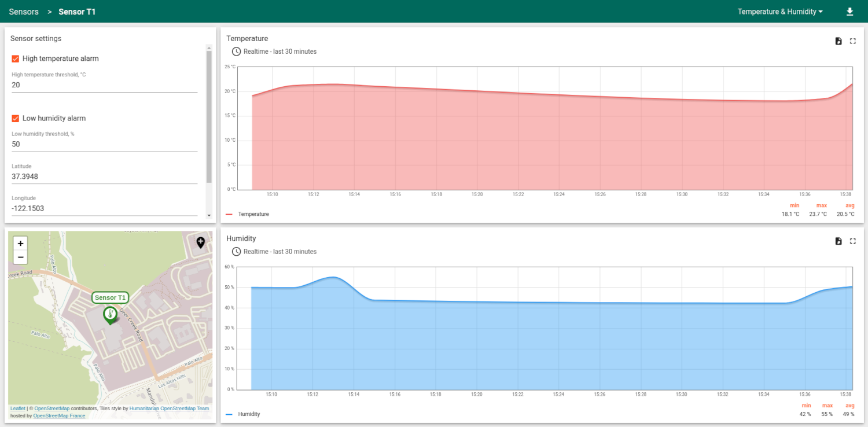Zoom in on the map
The height and width of the screenshot is (427, 868).
pyautogui.click(x=20, y=244)
